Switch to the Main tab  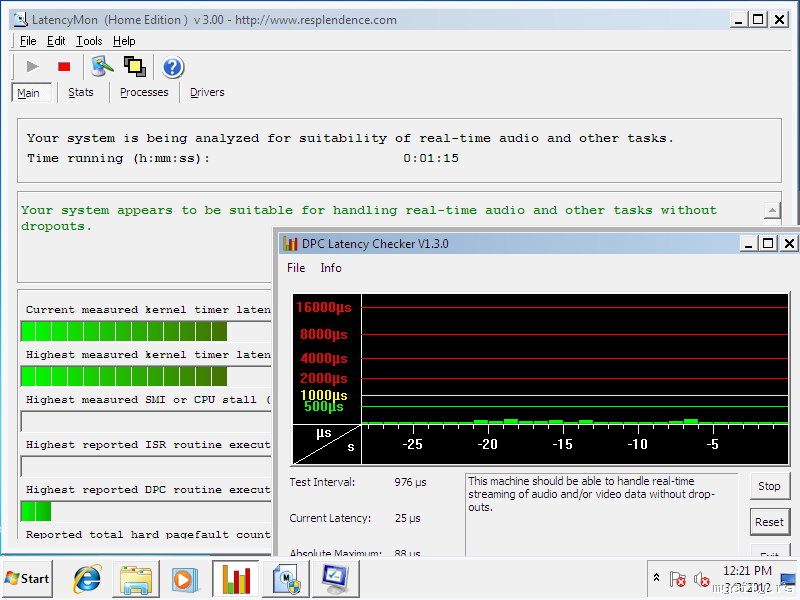pos(32,93)
